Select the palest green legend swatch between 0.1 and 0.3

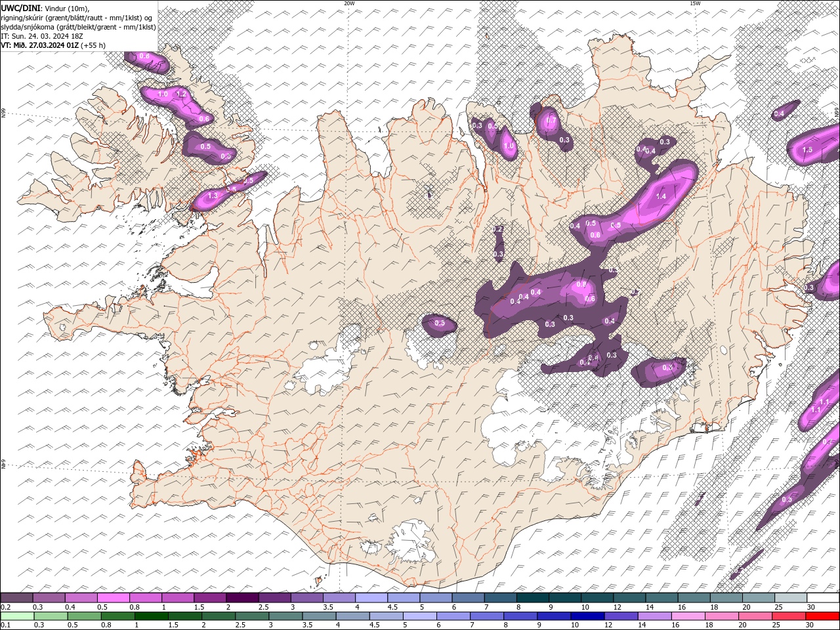(17, 616)
